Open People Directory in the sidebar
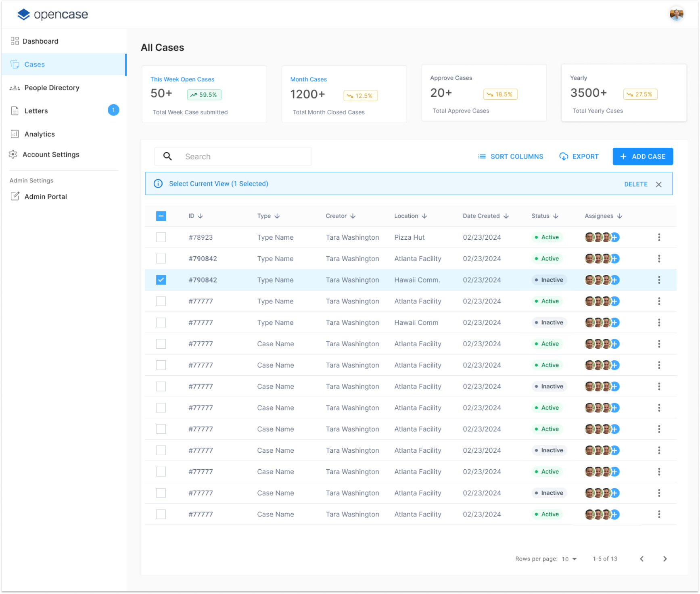The image size is (700, 594). point(64,88)
